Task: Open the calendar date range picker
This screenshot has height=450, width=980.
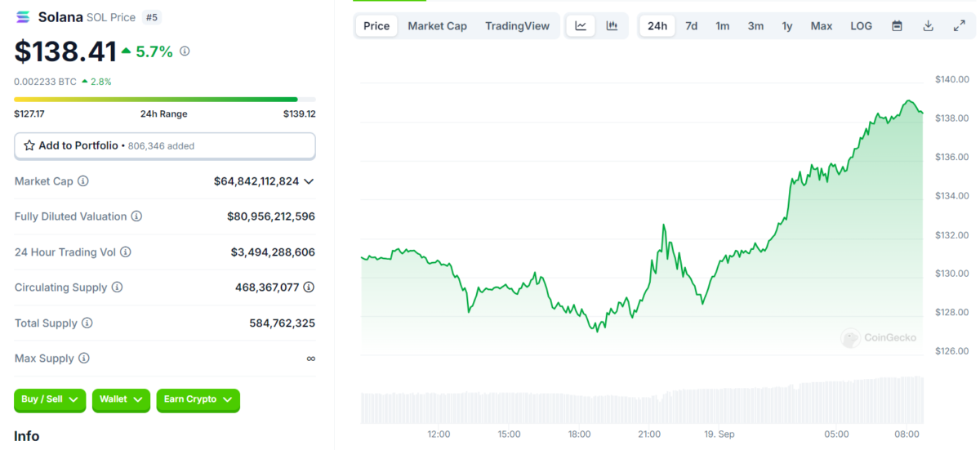Action: coord(897,26)
